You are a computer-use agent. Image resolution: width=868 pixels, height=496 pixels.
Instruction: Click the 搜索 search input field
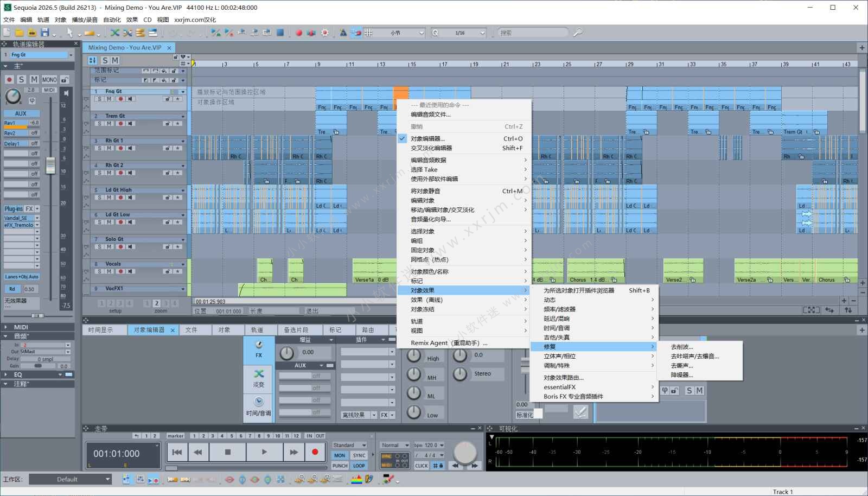tap(533, 33)
